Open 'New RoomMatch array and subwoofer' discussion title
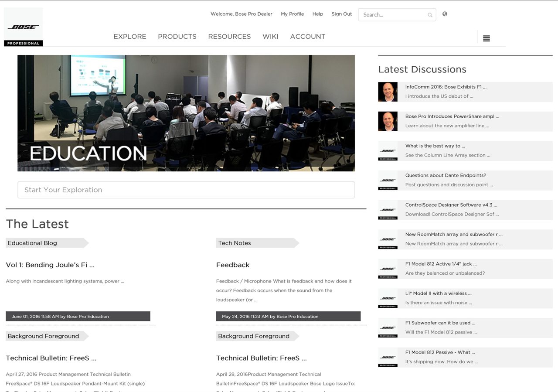The height and width of the screenshot is (392, 558). coord(454,235)
